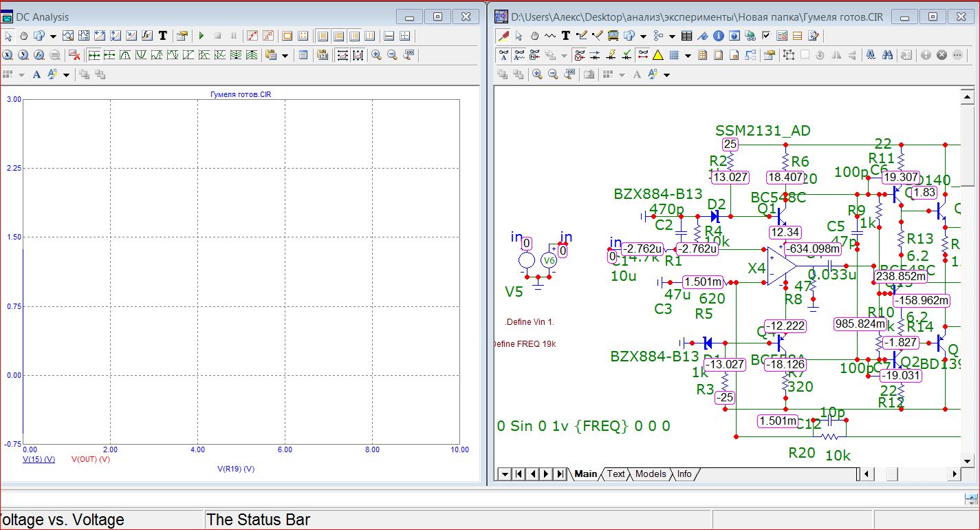Open the page list dropdown left of Main tab
This screenshot has width=980, height=530.
point(505,474)
